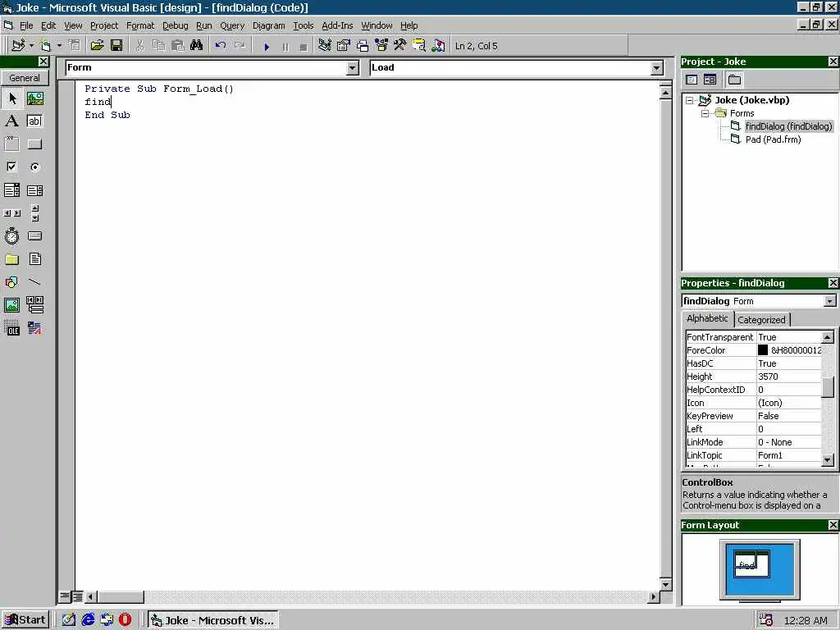This screenshot has height=630, width=840.
Task: Click the Add Form toolbar icon
Action: coord(46,46)
